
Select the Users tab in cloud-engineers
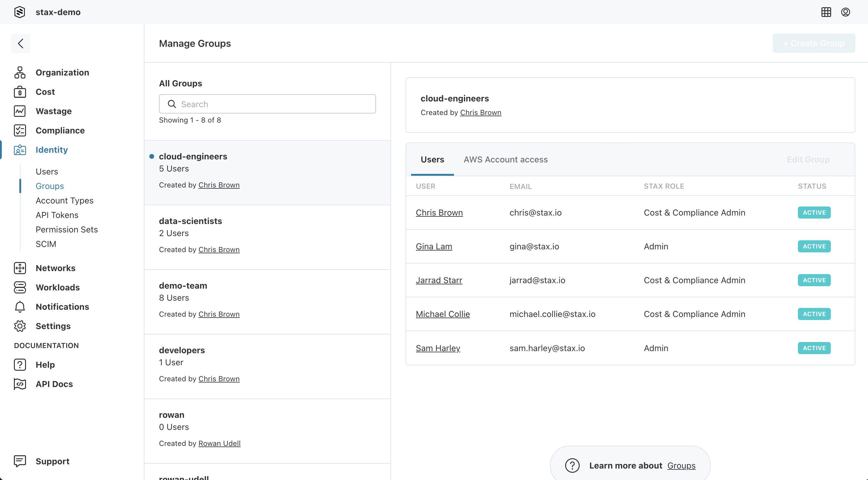pyautogui.click(x=432, y=160)
